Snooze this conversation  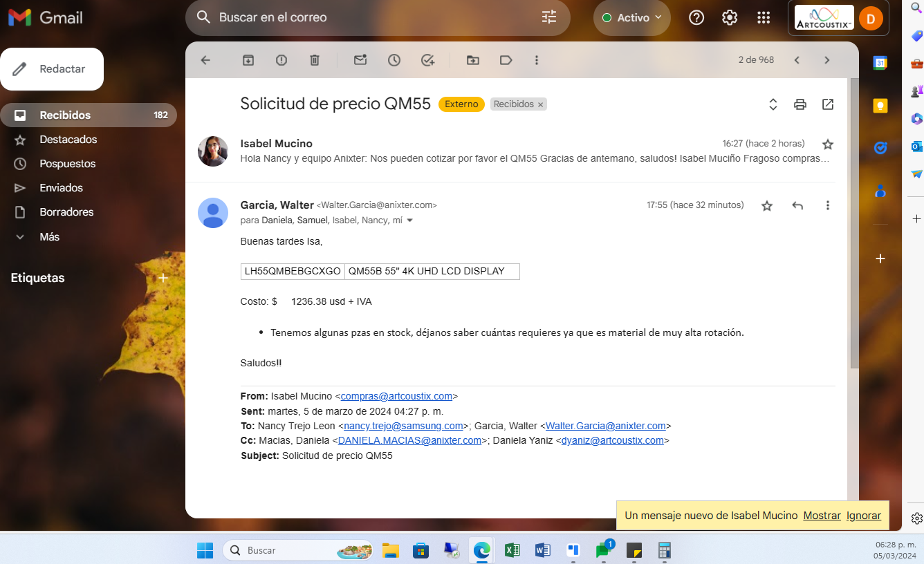pyautogui.click(x=394, y=60)
